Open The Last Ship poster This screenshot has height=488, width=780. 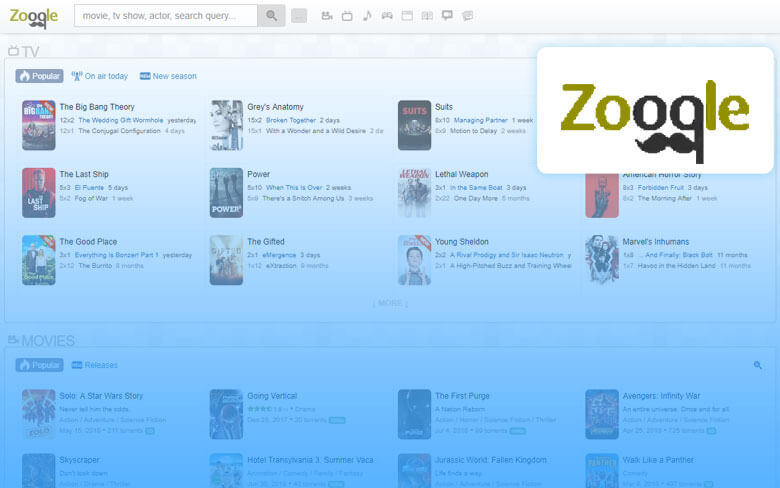38,193
